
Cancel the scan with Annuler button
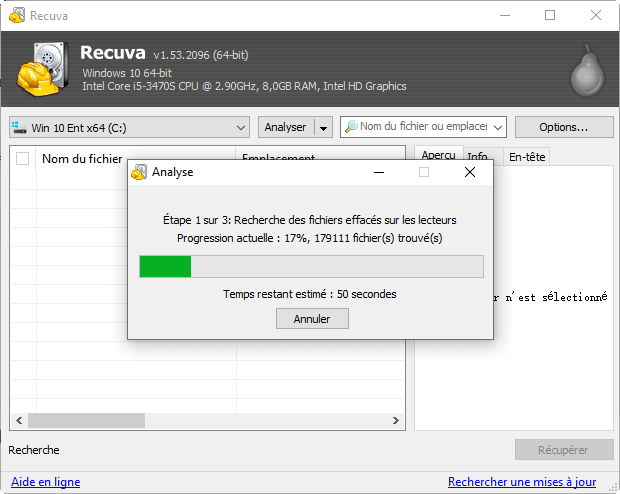click(312, 319)
